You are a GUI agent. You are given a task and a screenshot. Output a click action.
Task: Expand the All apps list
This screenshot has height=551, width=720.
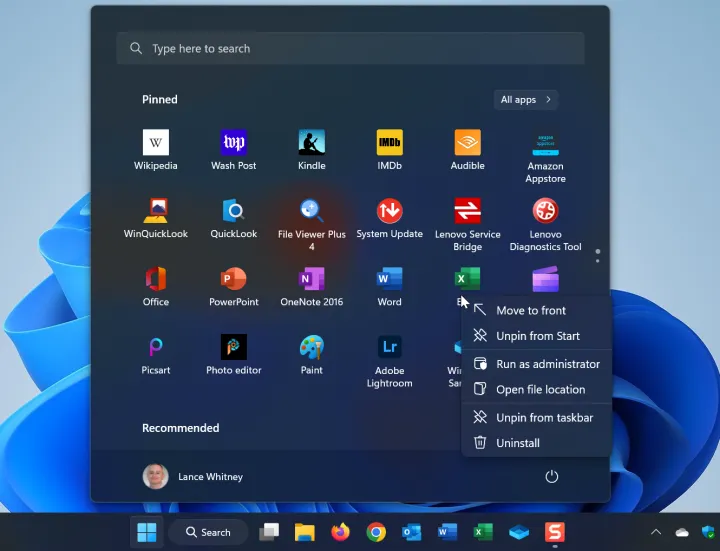pos(526,99)
